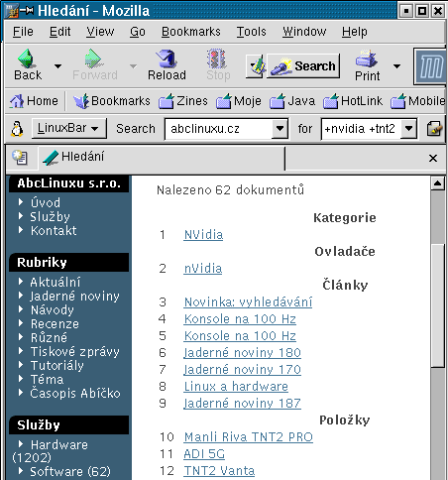This screenshot has width=448, height=480.
Task: Open the Různé rubric link
Action: (x=49, y=337)
